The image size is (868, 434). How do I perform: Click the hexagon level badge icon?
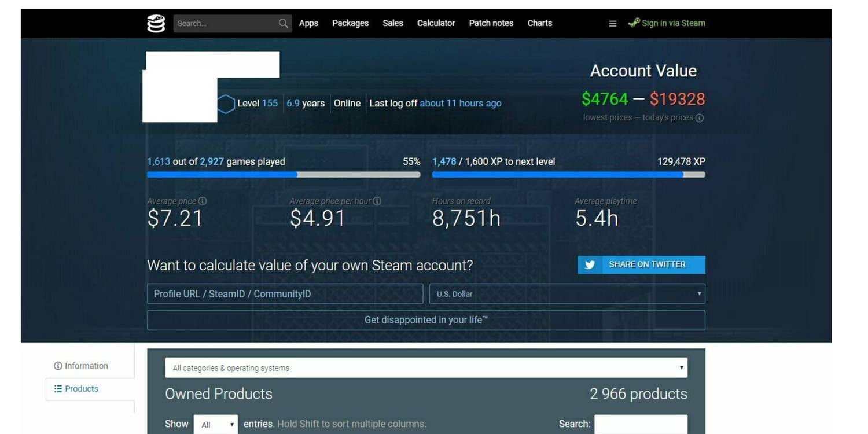226,104
